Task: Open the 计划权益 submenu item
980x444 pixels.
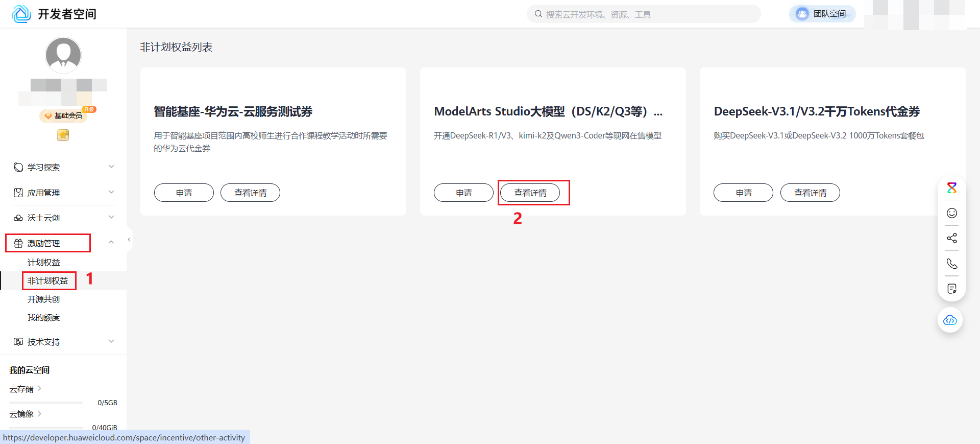Action: (44, 262)
